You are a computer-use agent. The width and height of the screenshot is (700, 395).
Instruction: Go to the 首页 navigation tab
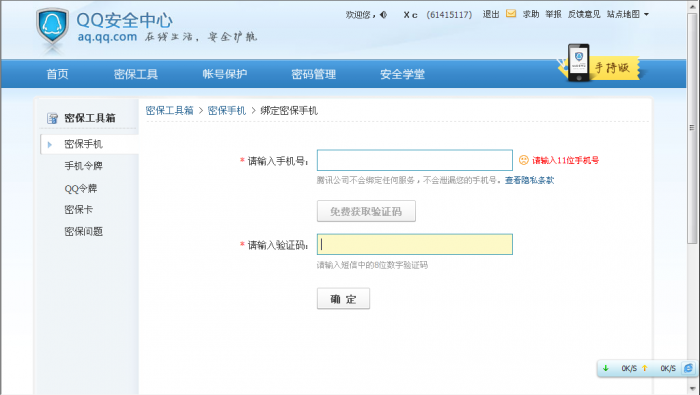[58, 74]
